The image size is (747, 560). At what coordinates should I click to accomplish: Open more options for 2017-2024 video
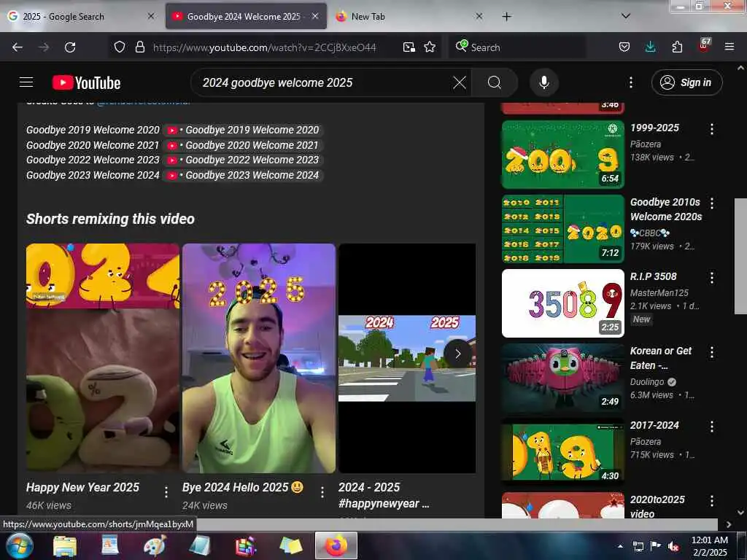point(712,427)
